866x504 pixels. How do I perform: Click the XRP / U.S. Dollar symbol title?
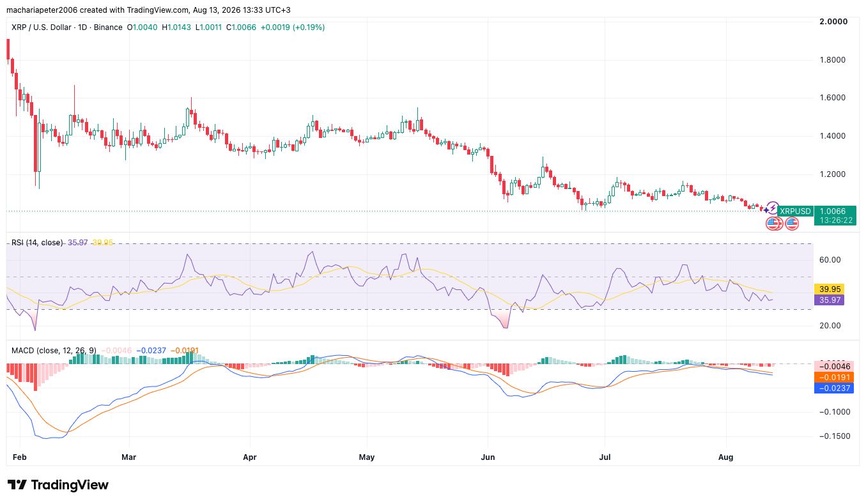tap(43, 27)
